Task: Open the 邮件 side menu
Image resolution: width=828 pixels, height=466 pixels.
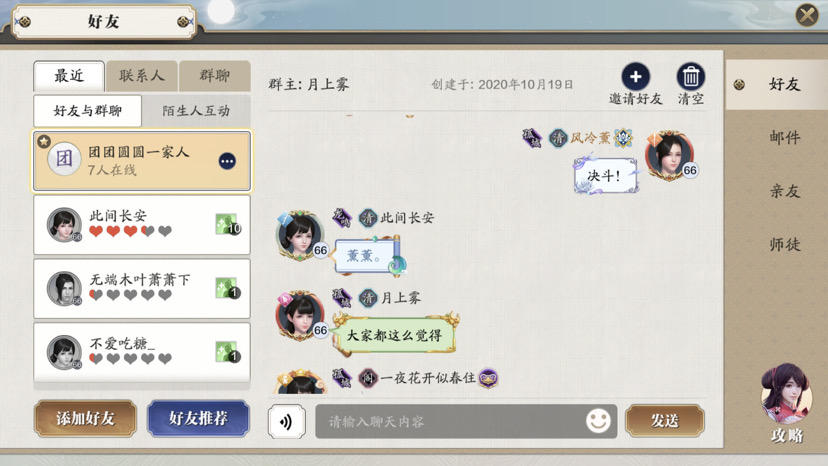Action: pos(784,137)
